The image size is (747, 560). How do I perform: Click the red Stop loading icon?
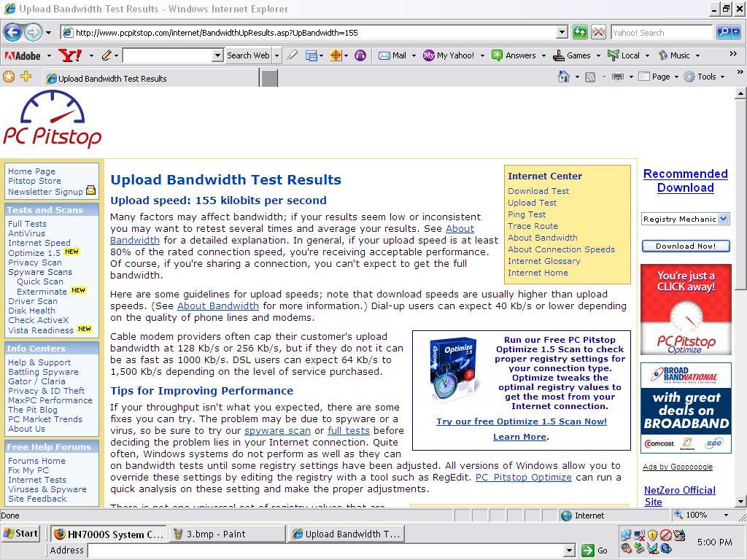(598, 32)
